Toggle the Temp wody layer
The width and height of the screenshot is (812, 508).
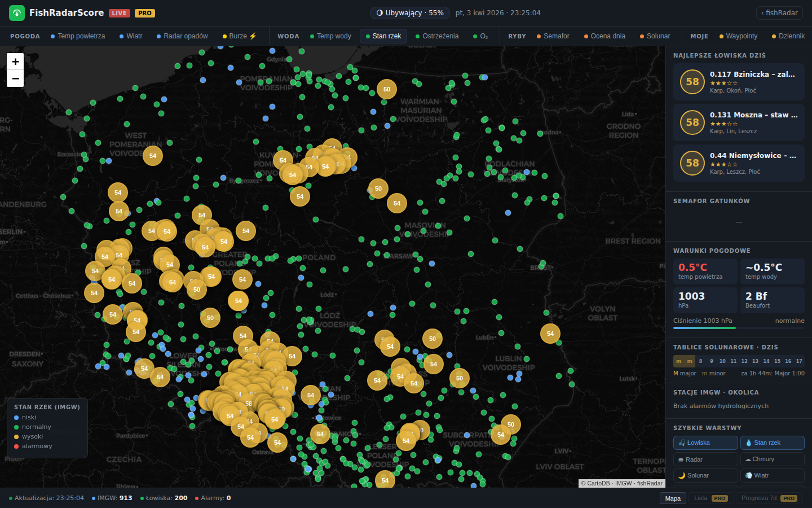[x=331, y=36]
